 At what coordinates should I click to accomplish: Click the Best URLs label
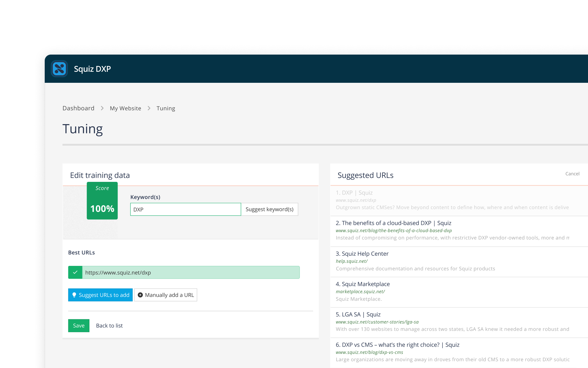tap(81, 253)
